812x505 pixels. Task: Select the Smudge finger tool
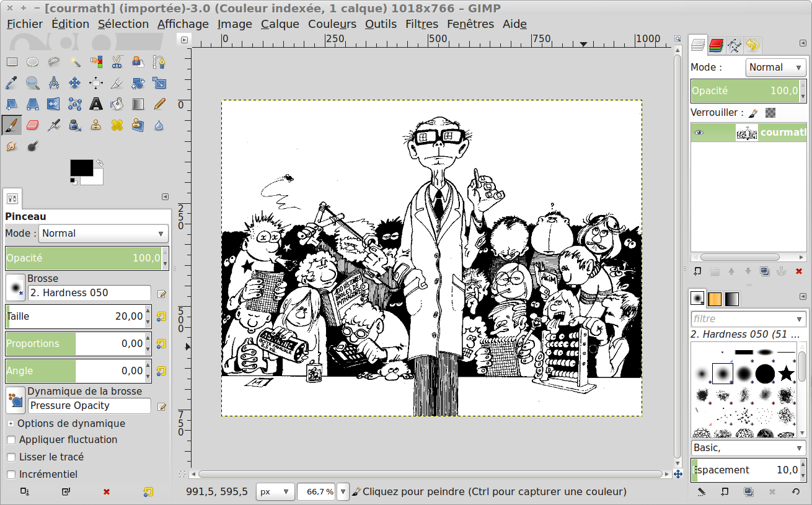tap(12, 146)
